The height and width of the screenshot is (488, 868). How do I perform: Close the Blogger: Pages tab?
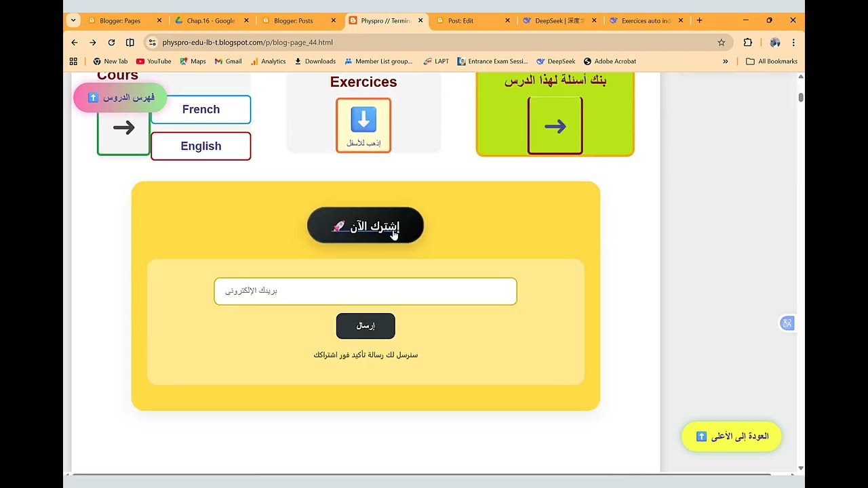[x=159, y=20]
